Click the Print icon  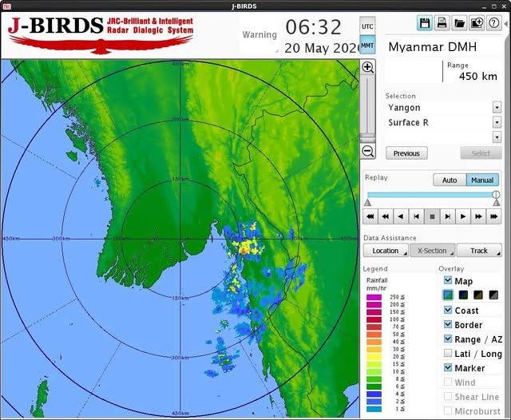click(x=442, y=23)
